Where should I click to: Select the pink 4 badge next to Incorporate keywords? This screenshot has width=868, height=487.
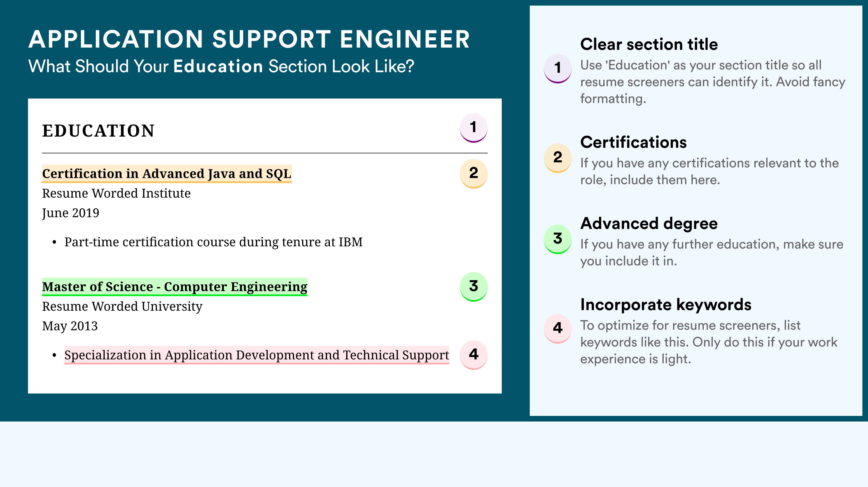click(x=558, y=329)
